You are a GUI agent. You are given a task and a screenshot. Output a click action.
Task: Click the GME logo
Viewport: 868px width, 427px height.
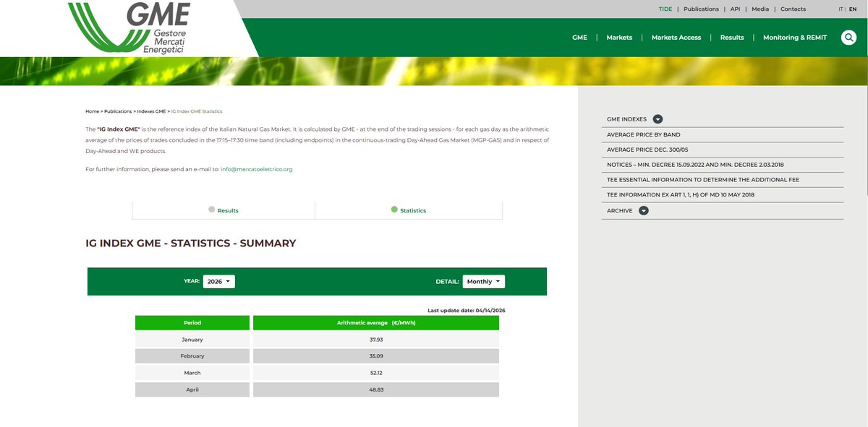click(129, 27)
